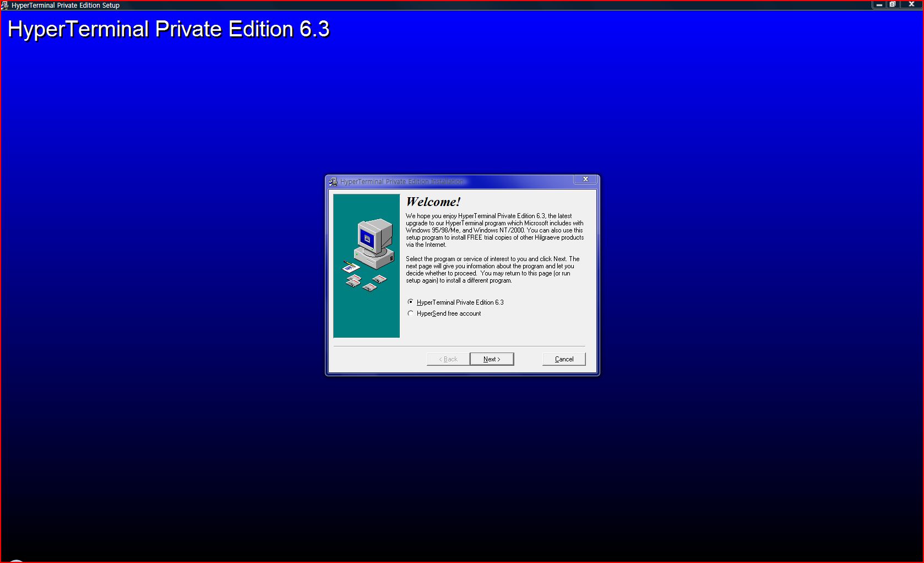Screen dimensions: 924x563
Task: Click the Next button
Action: point(492,359)
